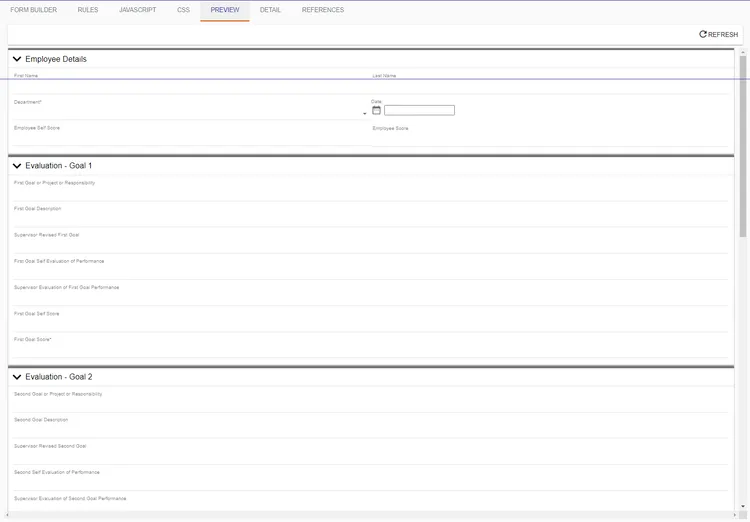The image size is (750, 522).
Task: Click into the Date text box
Action: pyautogui.click(x=419, y=111)
